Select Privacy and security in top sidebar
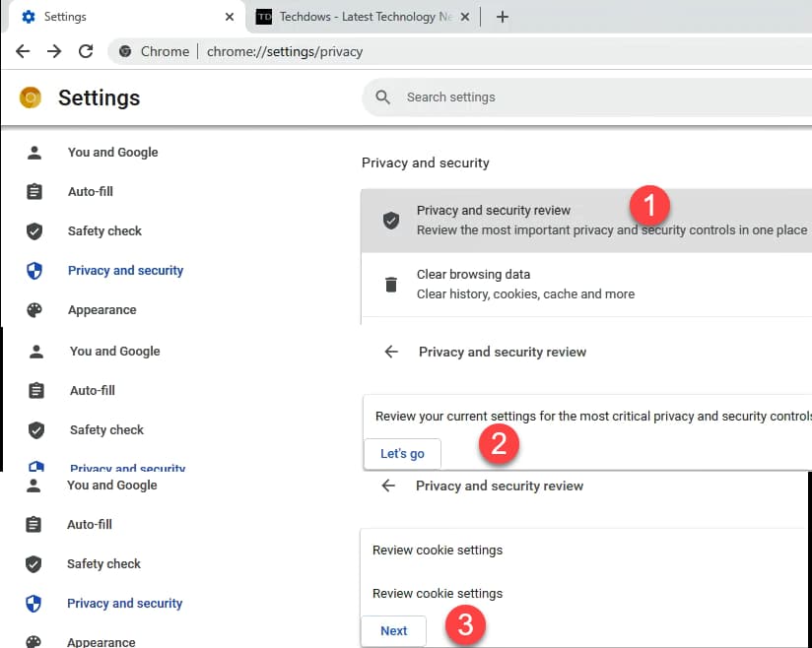The height and width of the screenshot is (648, 812). click(x=125, y=270)
